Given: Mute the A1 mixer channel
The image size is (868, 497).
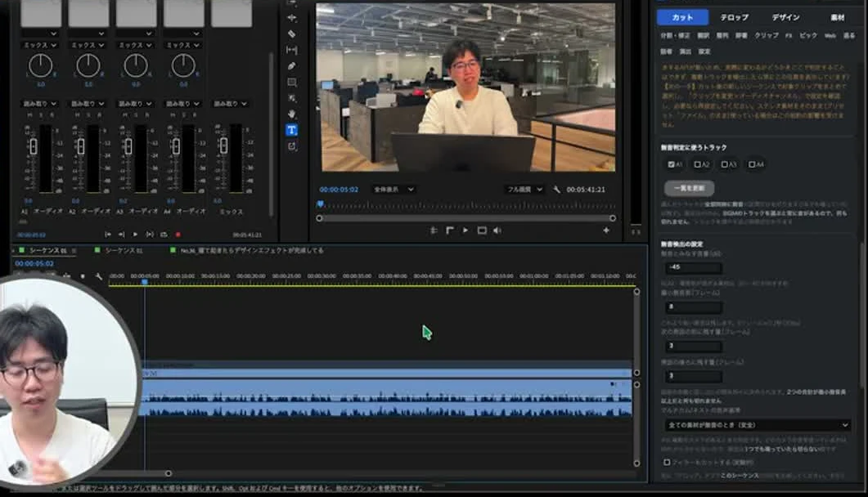Looking at the screenshot, I should [x=30, y=114].
